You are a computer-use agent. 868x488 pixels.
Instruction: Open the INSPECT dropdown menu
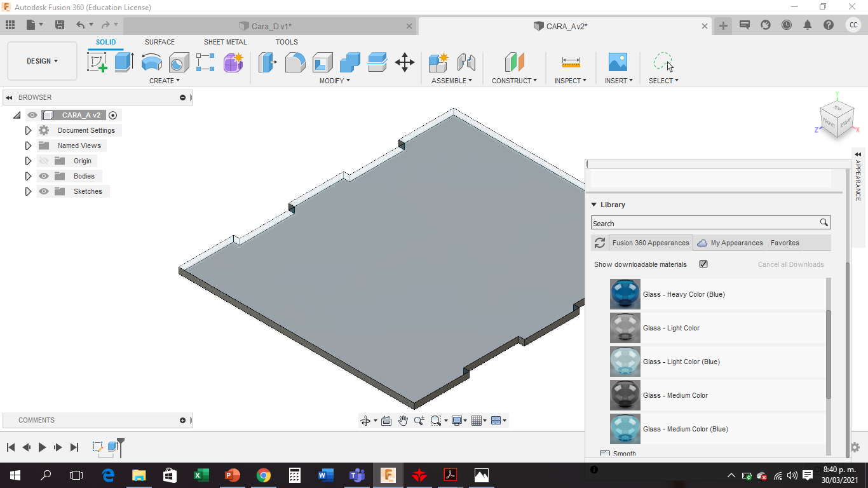[571, 81]
